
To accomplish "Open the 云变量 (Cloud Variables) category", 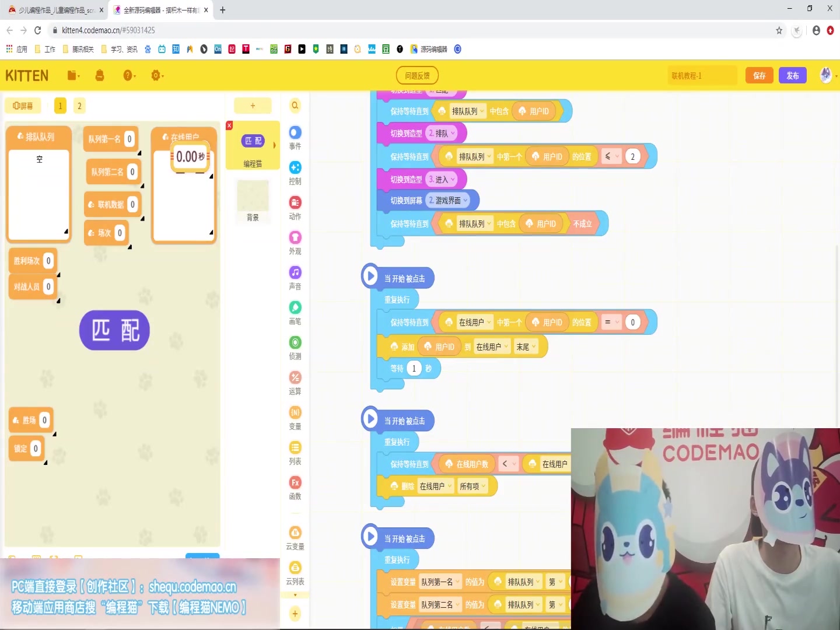I will 295,537.
